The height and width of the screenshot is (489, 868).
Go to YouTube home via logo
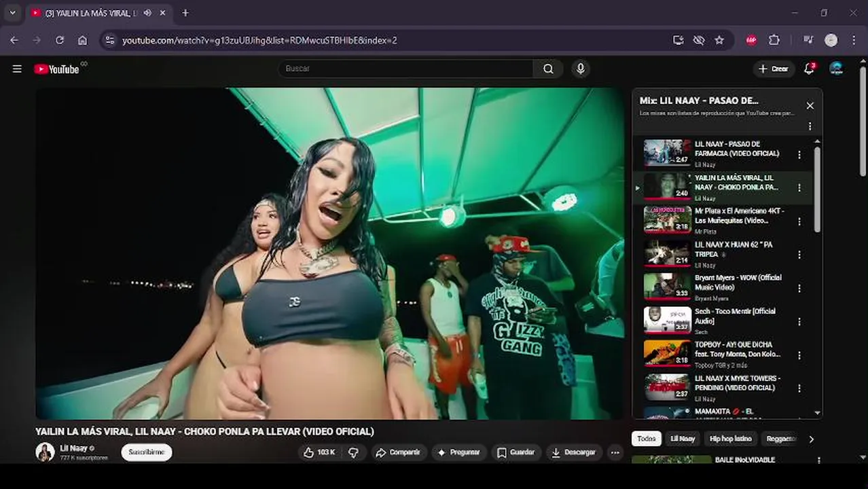click(57, 69)
